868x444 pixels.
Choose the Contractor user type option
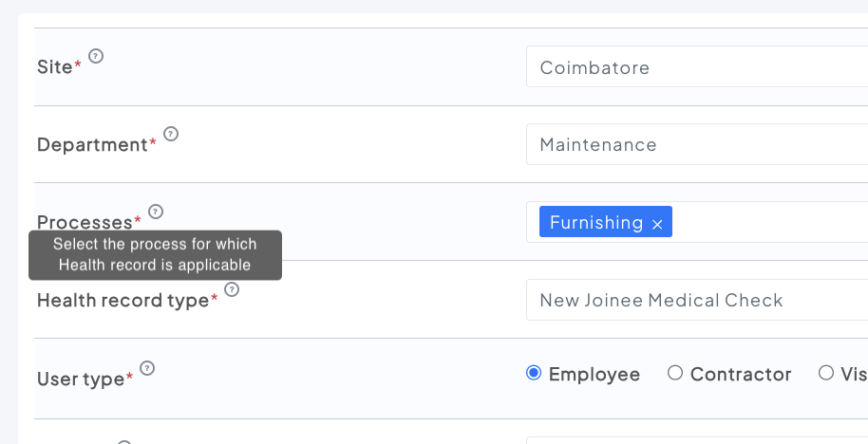click(675, 373)
